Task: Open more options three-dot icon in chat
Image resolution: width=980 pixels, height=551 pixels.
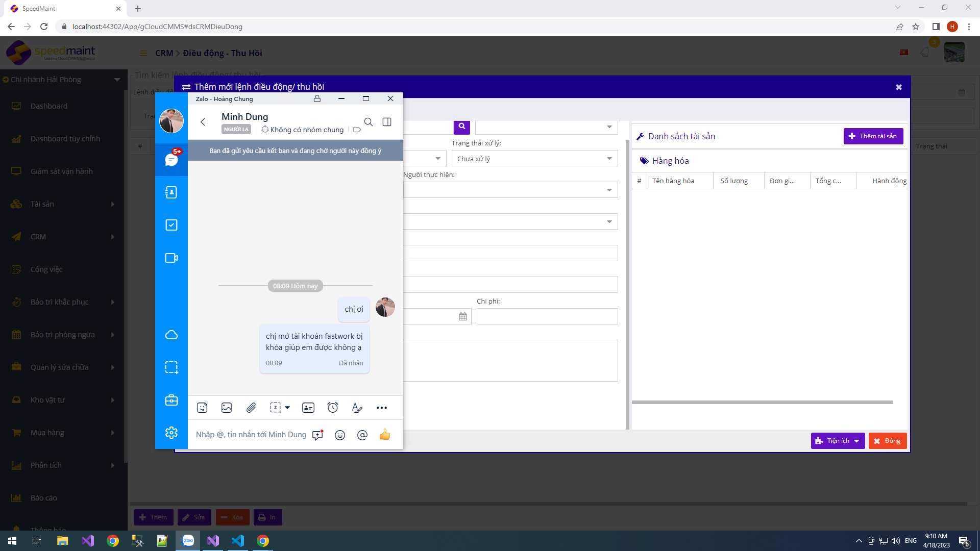Action: point(382,408)
